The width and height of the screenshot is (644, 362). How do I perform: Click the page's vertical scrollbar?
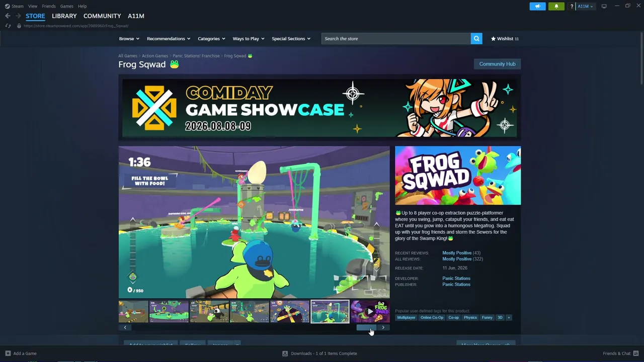(x=641, y=59)
